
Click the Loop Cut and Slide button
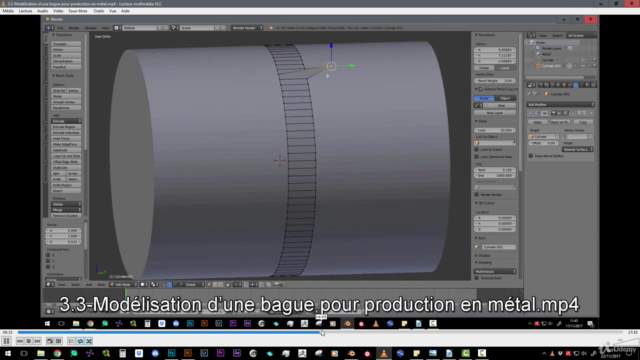(x=66, y=156)
